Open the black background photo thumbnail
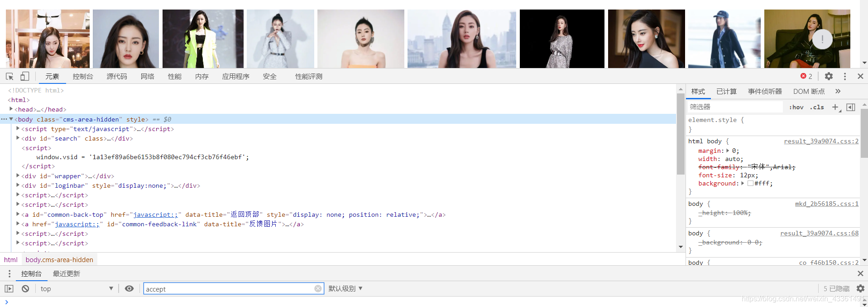 pyautogui.click(x=562, y=39)
